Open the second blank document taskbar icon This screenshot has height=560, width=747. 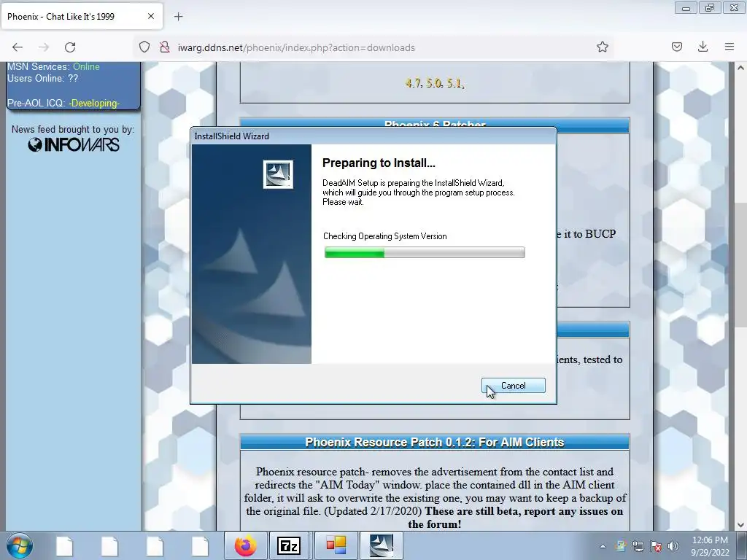point(109,545)
